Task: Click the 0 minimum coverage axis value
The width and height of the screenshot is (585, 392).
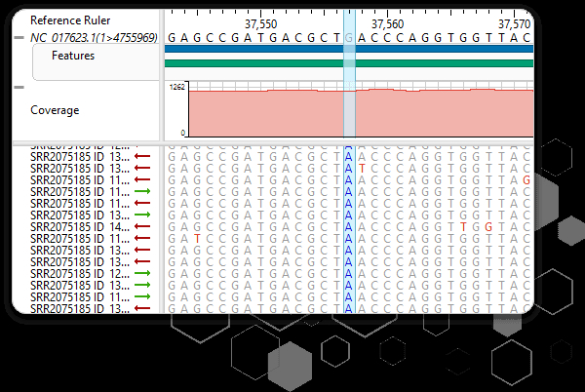Action: click(183, 133)
